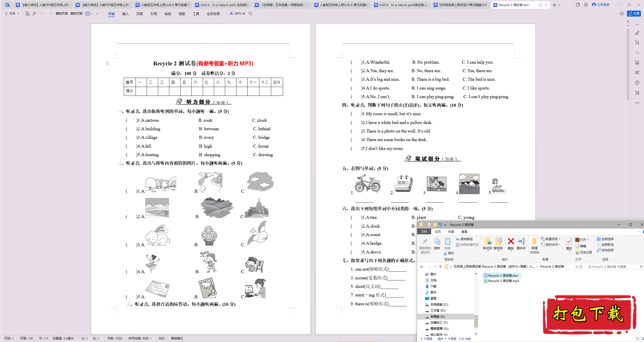
Task: Click the Undo arrow in WPS
Action: 41,14
